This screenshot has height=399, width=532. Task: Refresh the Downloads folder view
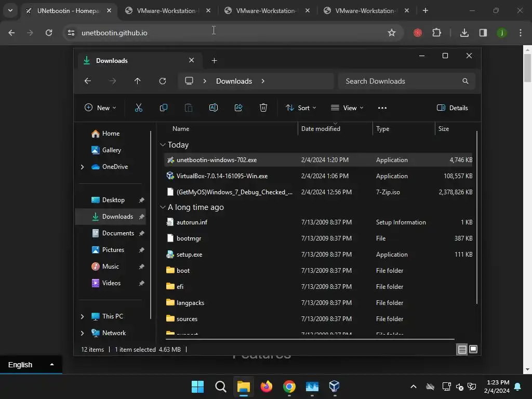pos(163,81)
